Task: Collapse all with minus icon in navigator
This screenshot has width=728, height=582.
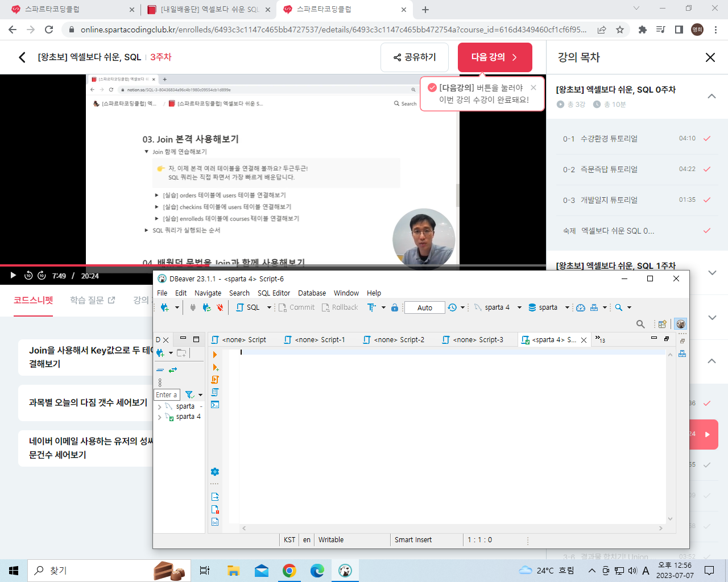Action: point(160,370)
